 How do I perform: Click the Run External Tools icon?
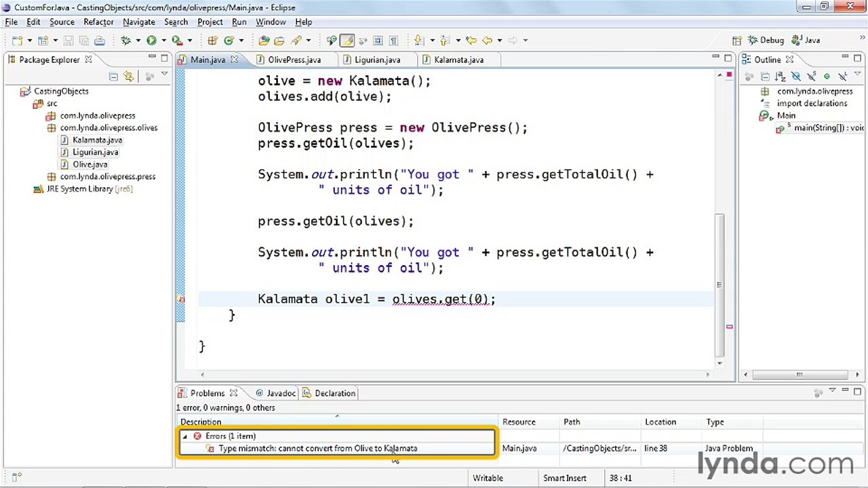coord(177,41)
